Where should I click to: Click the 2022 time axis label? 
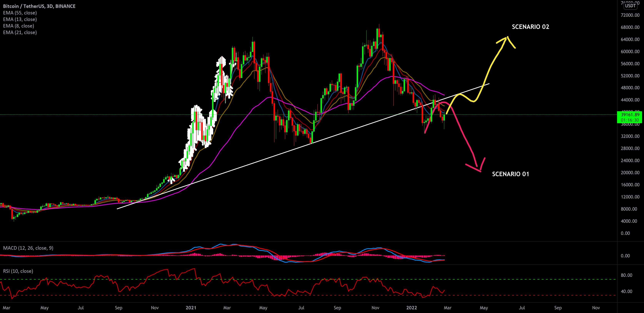[412, 308]
